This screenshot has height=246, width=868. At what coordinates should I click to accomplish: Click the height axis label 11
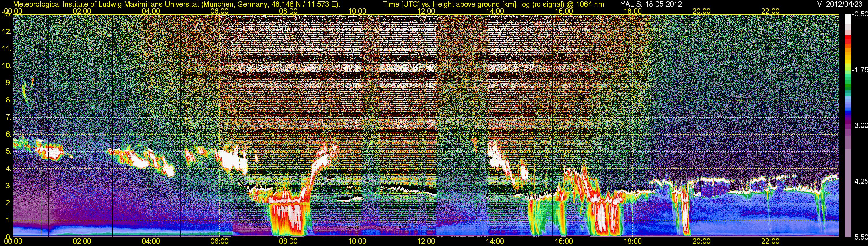(x=7, y=49)
